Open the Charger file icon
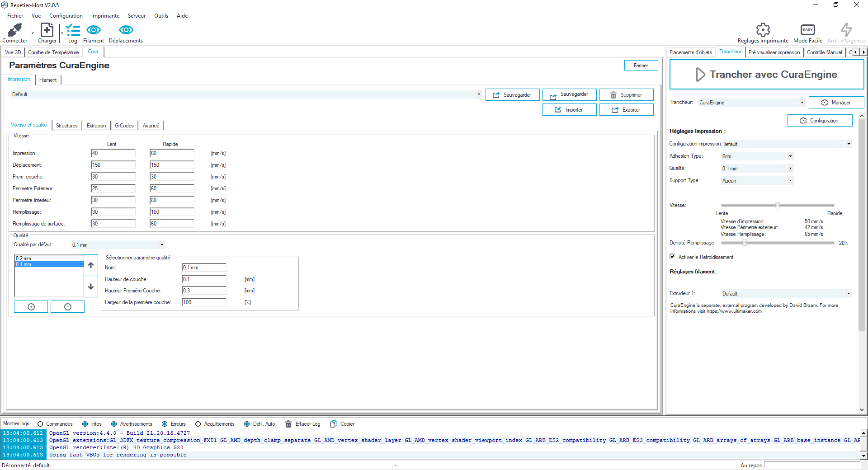868x470 pixels. [47, 30]
